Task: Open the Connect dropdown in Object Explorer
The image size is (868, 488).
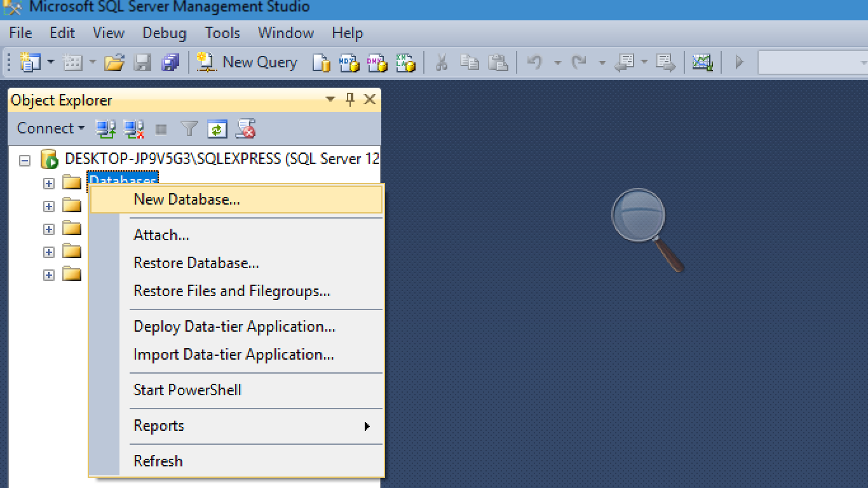Action: pos(51,128)
